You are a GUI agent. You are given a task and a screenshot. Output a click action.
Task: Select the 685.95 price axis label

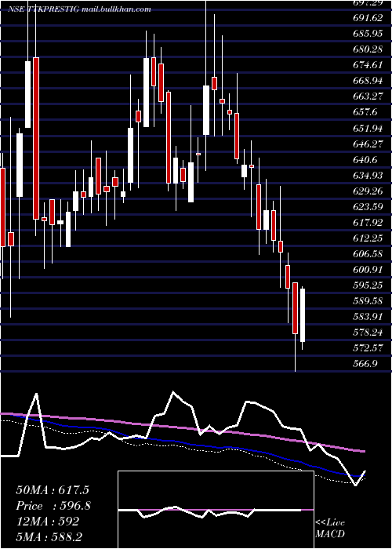368,34
